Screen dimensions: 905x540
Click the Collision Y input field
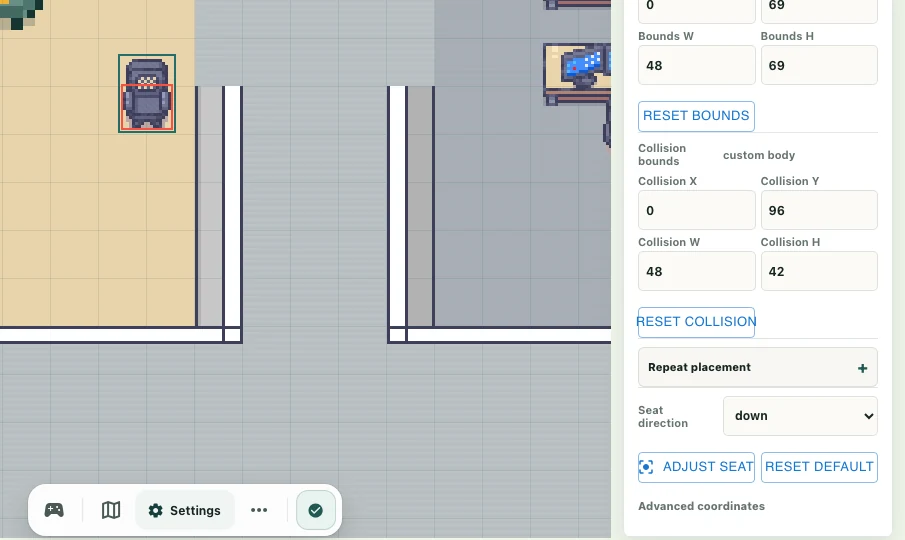(819, 210)
